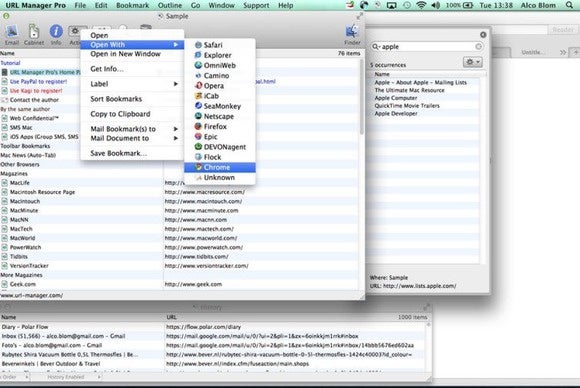This screenshot has height=388, width=580.
Task: Open the gear dropdown in search panel
Action: [x=472, y=62]
